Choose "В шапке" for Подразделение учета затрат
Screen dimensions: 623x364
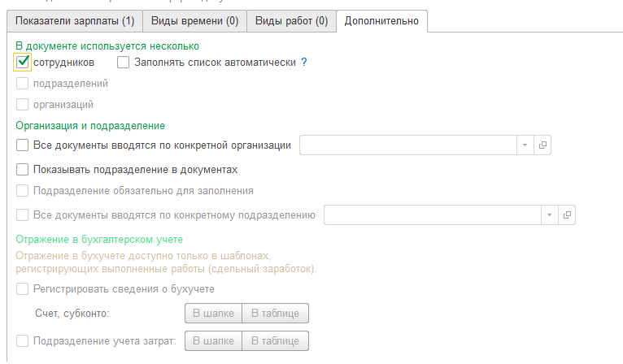pyautogui.click(x=213, y=341)
